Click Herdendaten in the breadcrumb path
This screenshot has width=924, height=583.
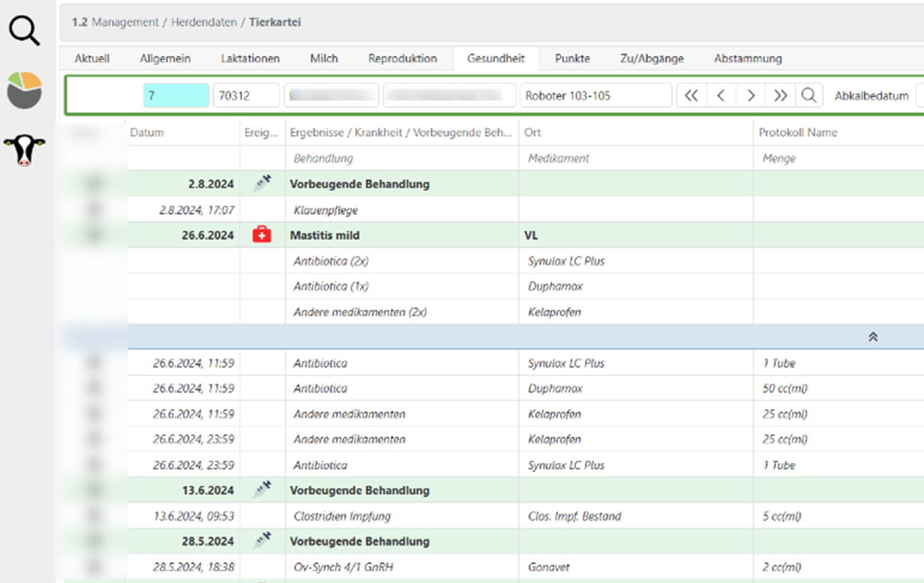pyautogui.click(x=202, y=23)
